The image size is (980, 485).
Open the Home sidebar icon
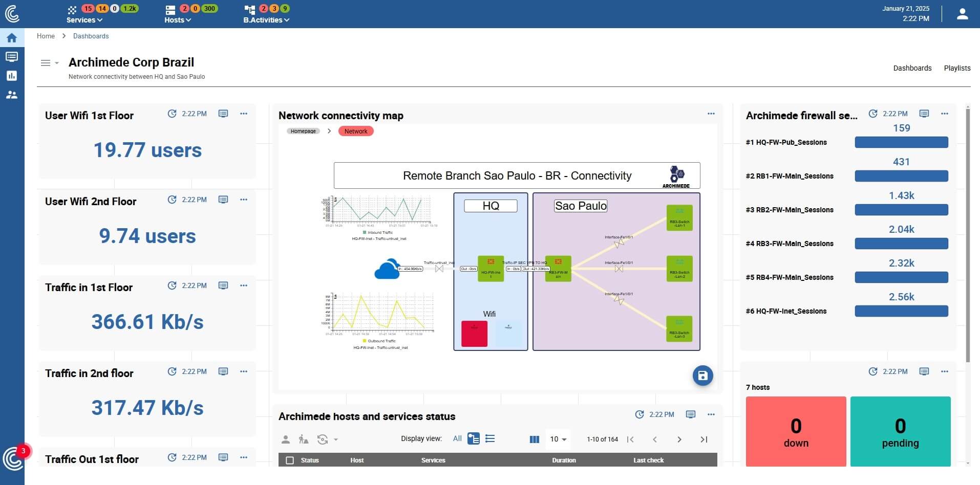coord(12,38)
